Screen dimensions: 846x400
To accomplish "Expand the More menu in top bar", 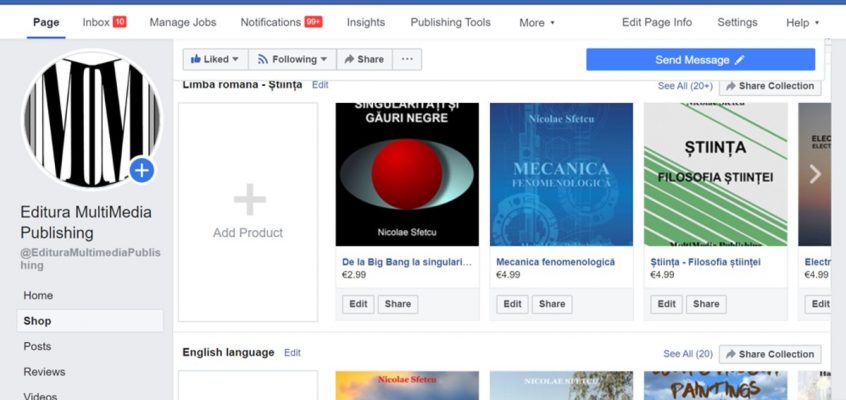I will 536,23.
